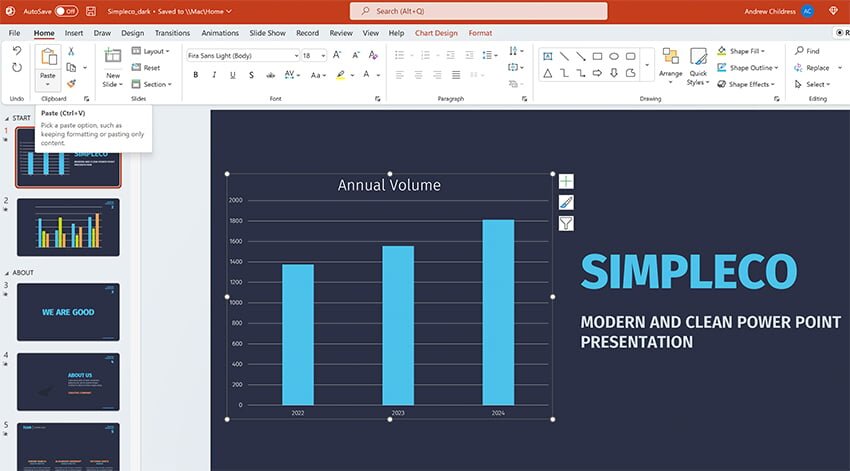Open Chart Filters funnel button
The width and height of the screenshot is (850, 471).
coord(566,223)
